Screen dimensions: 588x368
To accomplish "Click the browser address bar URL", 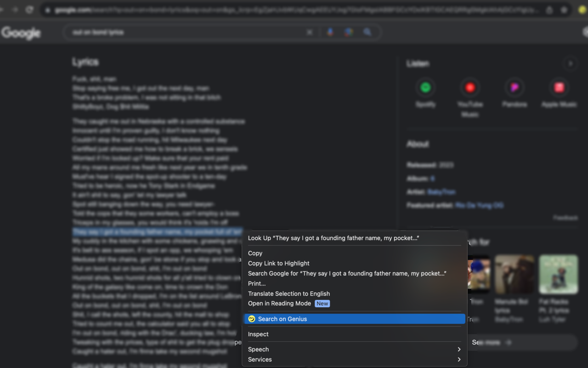I will 297,10.
